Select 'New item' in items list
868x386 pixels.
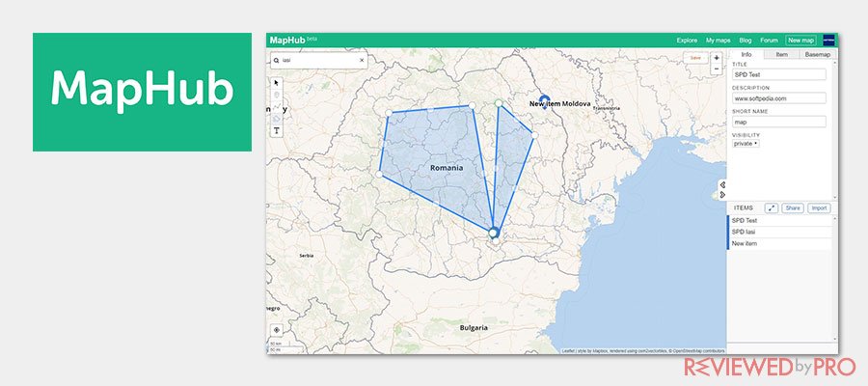pos(779,244)
